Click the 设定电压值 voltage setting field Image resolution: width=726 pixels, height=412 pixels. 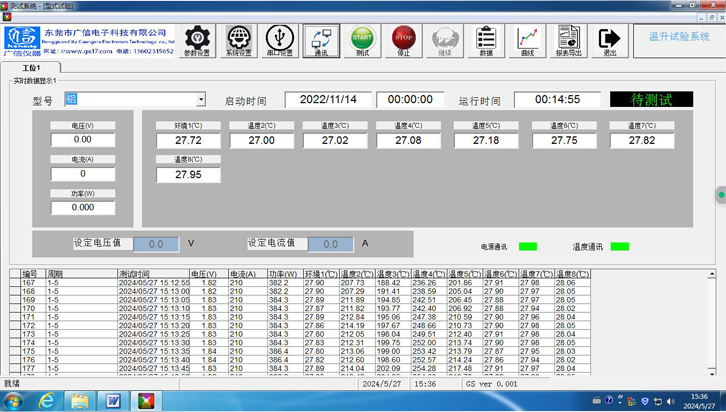tap(156, 244)
